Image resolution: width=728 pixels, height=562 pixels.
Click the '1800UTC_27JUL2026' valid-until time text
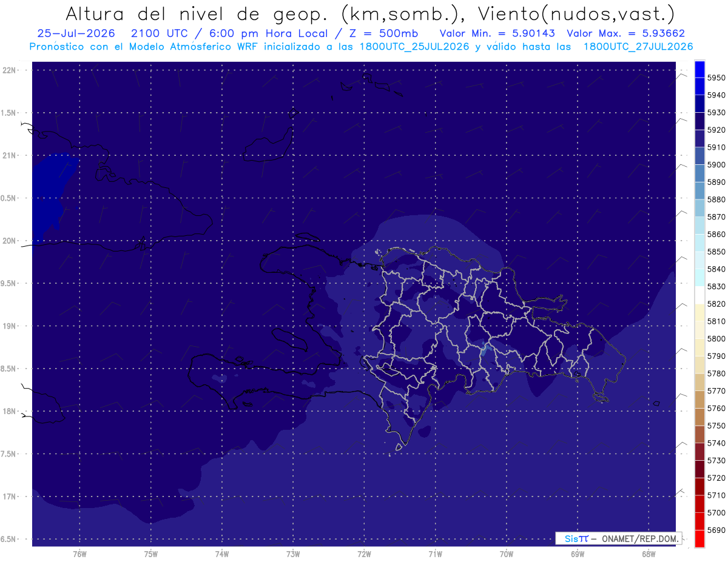[638, 47]
